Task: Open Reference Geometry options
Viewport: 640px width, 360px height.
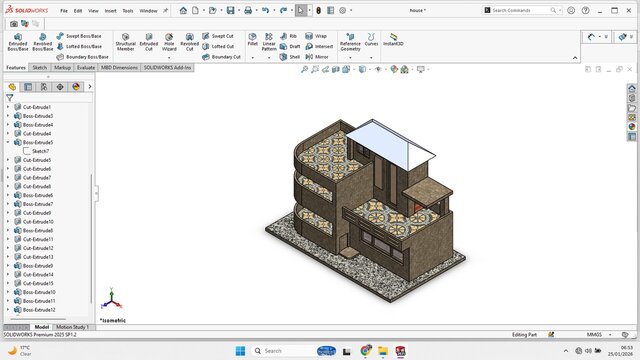Action: [350, 42]
